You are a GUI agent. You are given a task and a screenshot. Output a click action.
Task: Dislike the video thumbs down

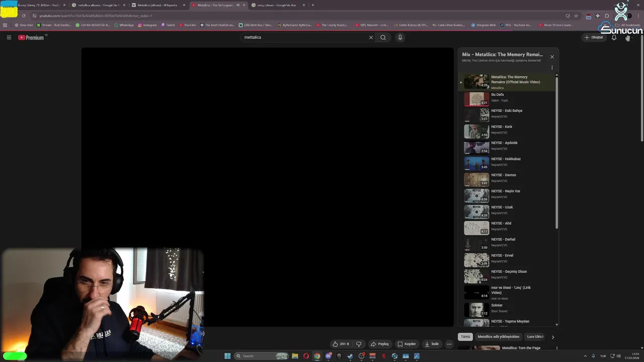[359, 344]
